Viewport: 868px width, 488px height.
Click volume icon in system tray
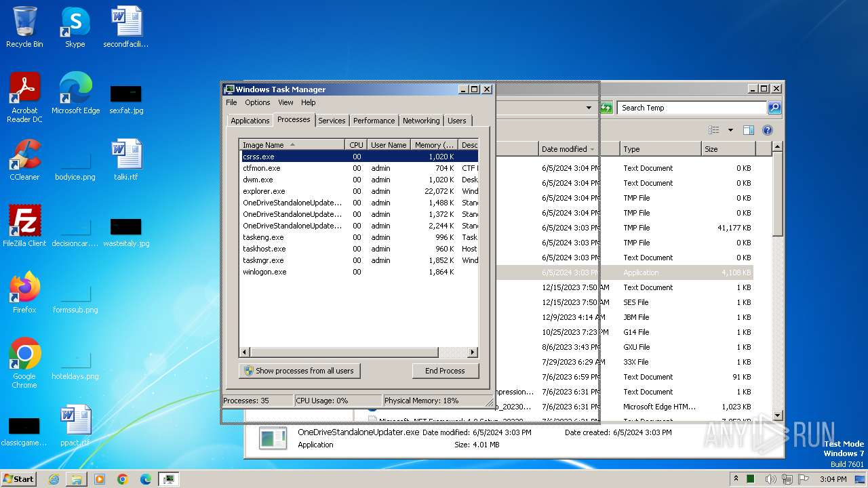pyautogui.click(x=771, y=479)
